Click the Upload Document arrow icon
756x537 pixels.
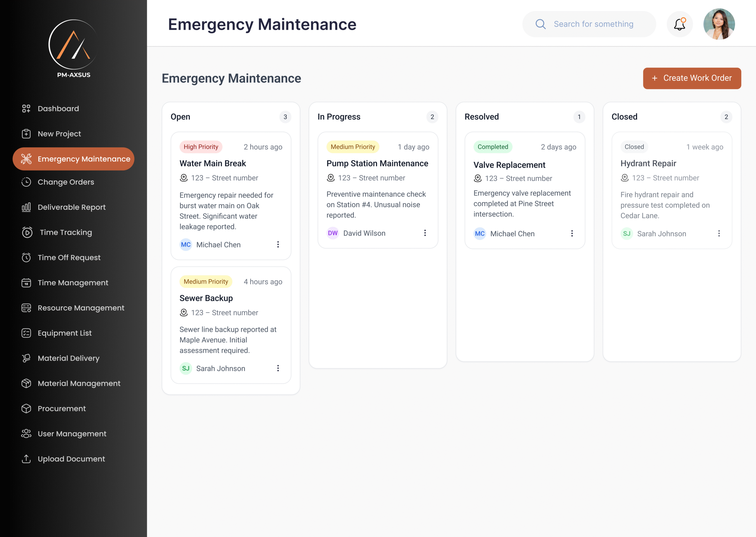click(26, 459)
